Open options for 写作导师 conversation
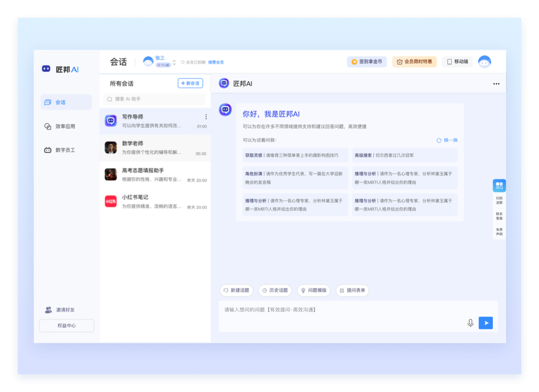Viewport: 539px width, 392px height. 206,117
